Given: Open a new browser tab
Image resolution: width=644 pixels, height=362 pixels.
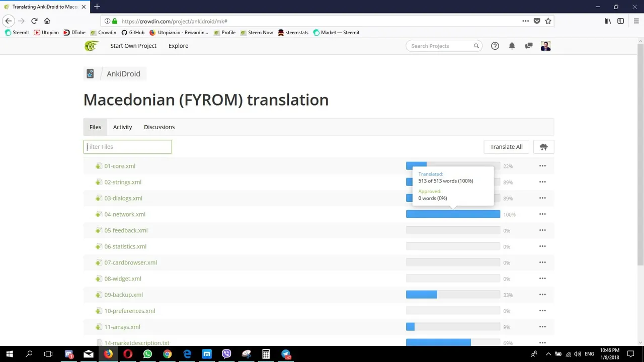Looking at the screenshot, I should point(97,7).
